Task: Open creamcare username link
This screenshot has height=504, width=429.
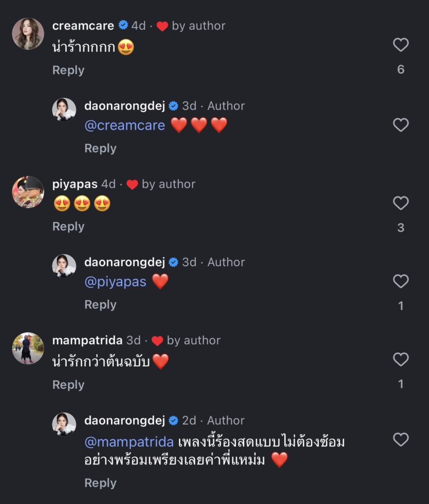Action: point(83,26)
